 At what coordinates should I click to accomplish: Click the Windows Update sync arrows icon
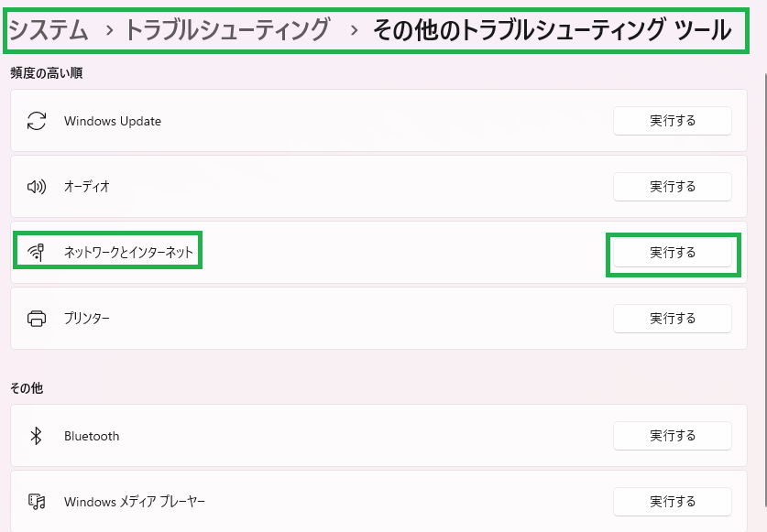point(37,121)
